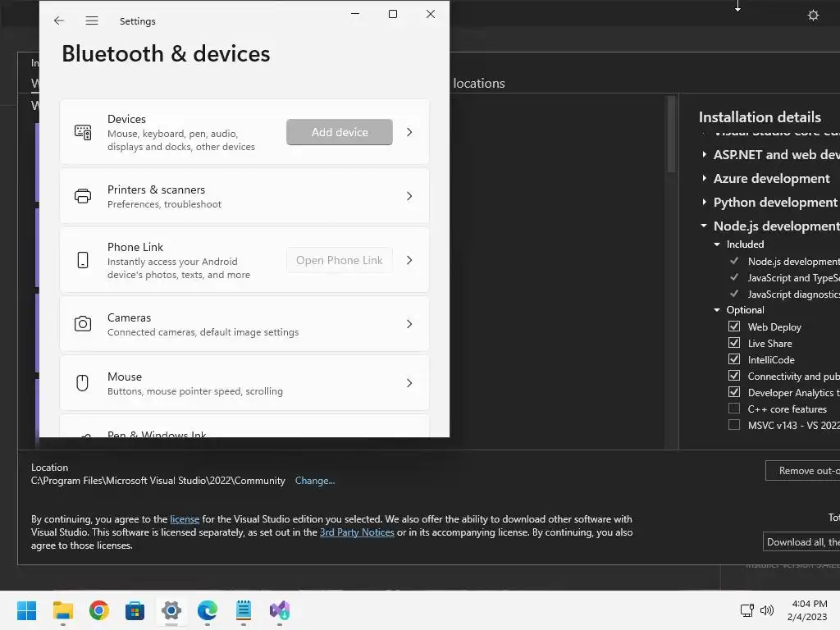Click Change... install location link
840x630 pixels.
[315, 481]
